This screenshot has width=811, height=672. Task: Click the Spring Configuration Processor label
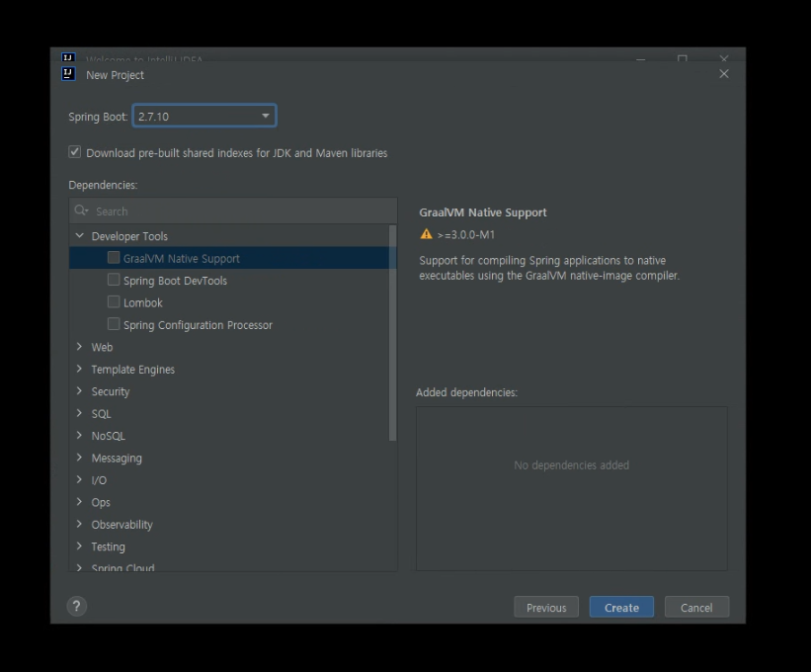pyautogui.click(x=198, y=325)
